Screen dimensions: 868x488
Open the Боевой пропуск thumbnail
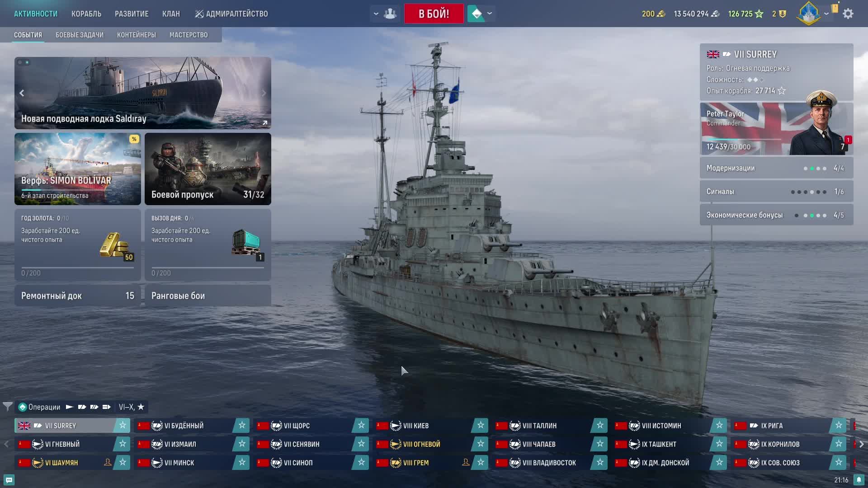pyautogui.click(x=208, y=169)
